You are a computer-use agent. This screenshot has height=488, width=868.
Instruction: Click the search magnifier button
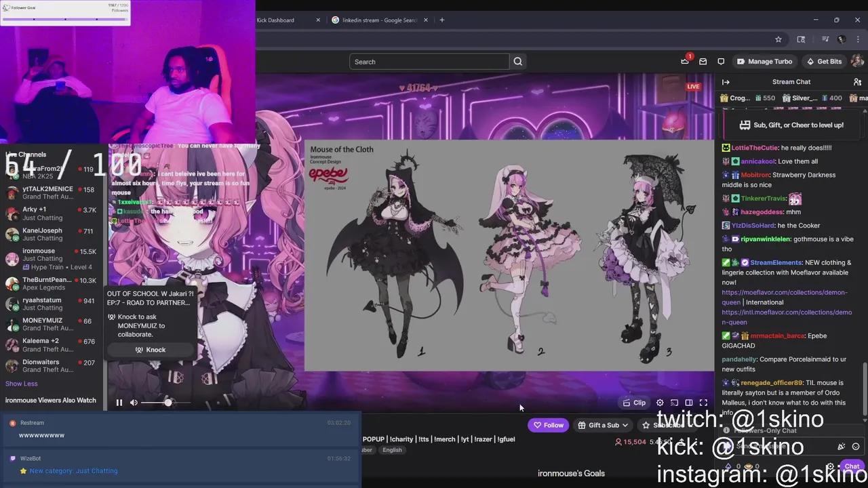point(518,62)
